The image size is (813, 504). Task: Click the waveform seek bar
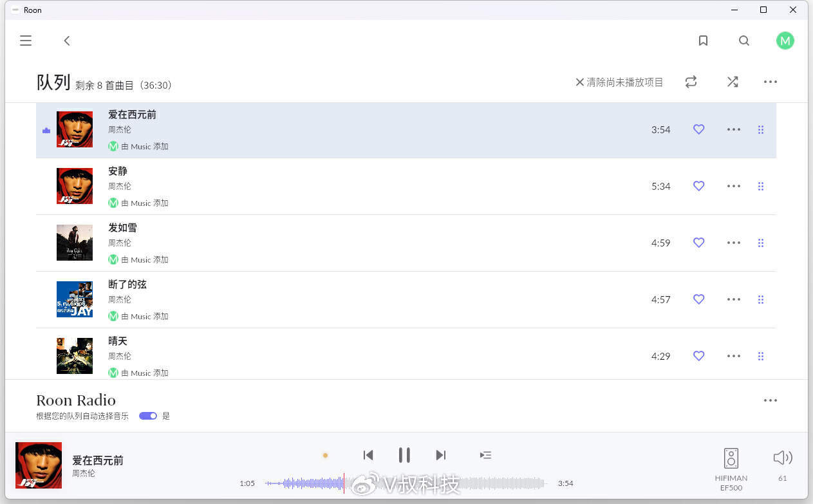[406, 483]
